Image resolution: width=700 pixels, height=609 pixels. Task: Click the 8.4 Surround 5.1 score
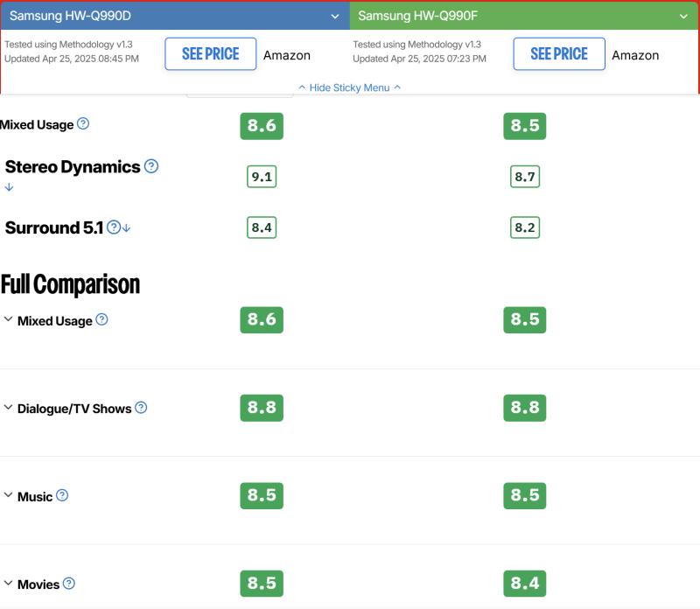coord(262,227)
